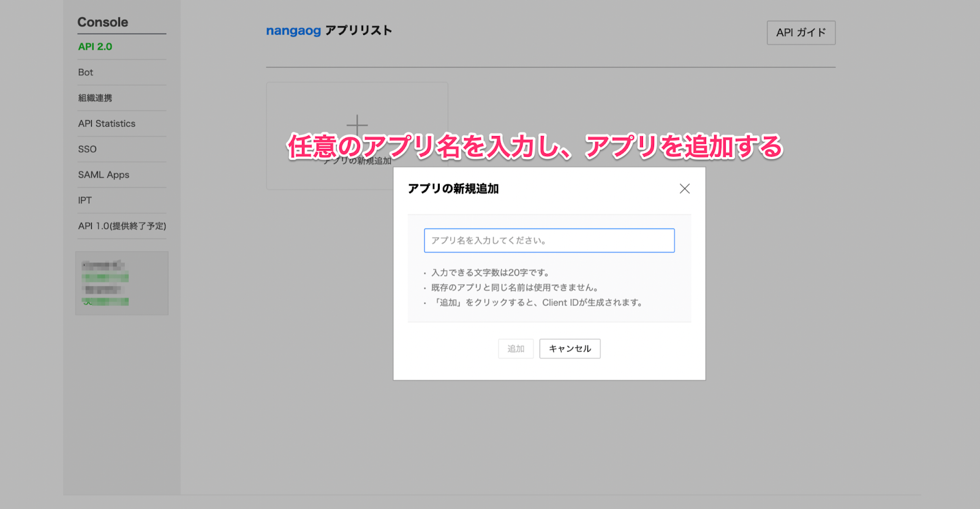Viewport: 980px width, 509px height.
Task: Open the API ガイド button
Action: [x=801, y=32]
